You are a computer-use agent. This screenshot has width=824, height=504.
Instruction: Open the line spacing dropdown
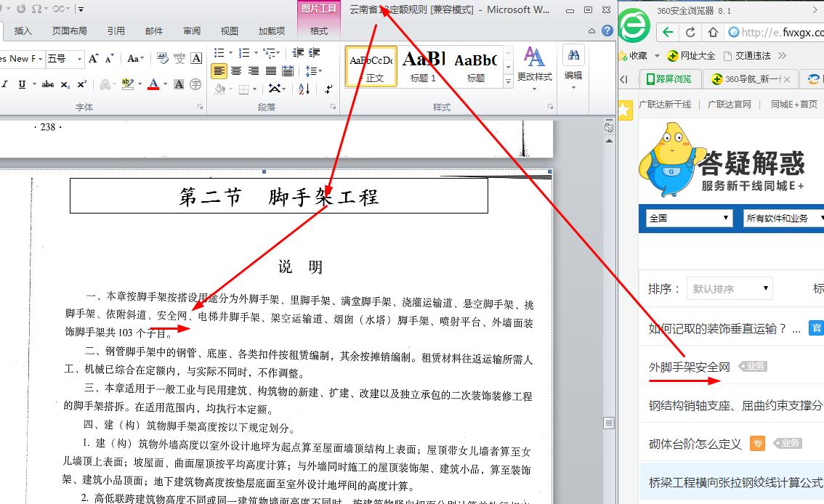coord(313,71)
